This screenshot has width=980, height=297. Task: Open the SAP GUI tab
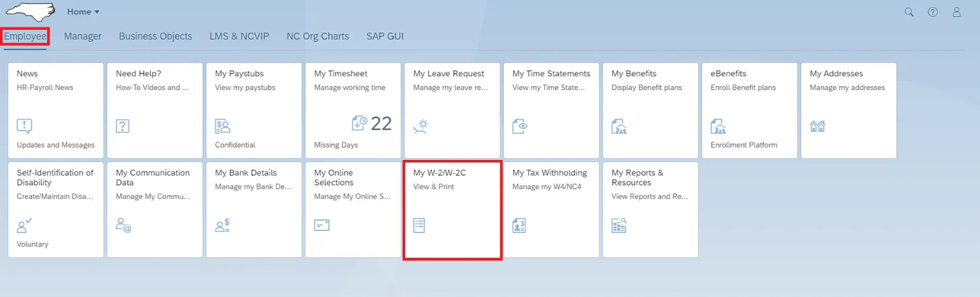point(385,37)
